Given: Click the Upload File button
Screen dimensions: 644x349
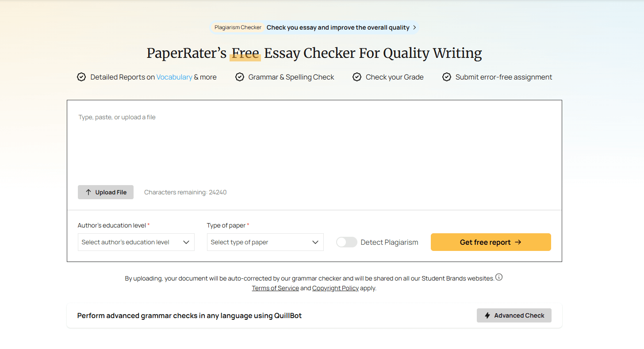Looking at the screenshot, I should 106,192.
